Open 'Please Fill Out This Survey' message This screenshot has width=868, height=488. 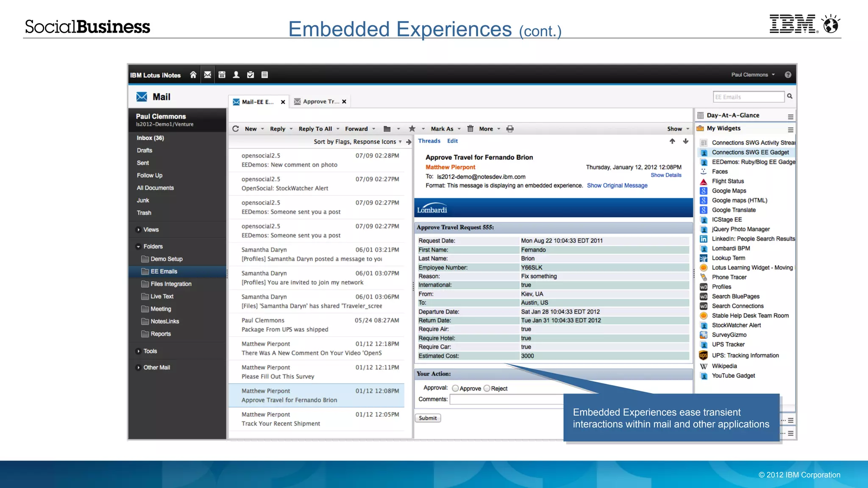316,372
